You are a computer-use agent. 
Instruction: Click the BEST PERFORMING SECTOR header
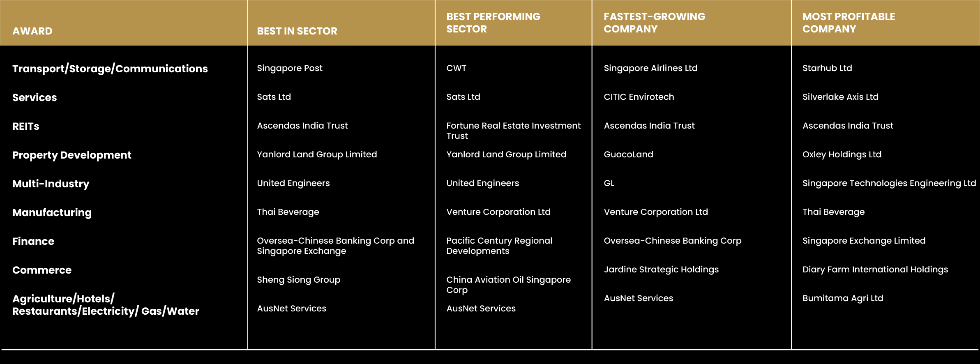pos(493,23)
